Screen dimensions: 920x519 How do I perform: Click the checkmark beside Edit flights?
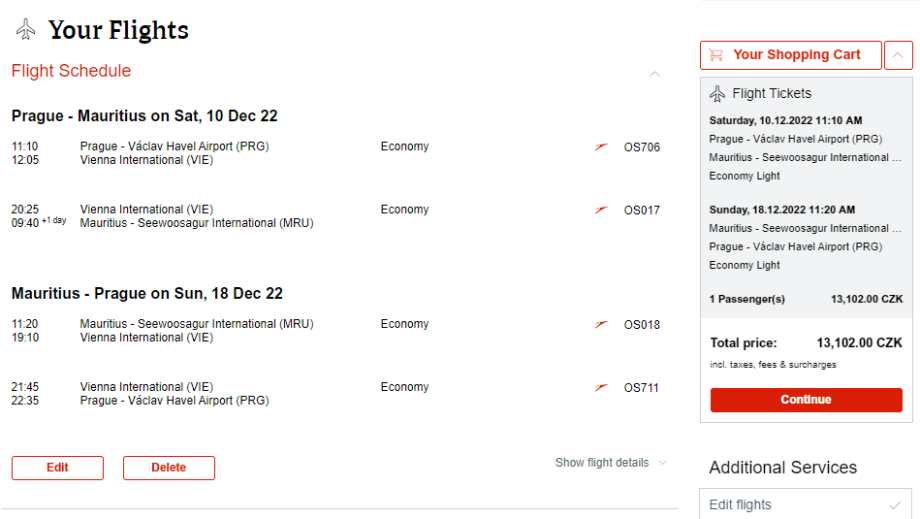coord(894,505)
